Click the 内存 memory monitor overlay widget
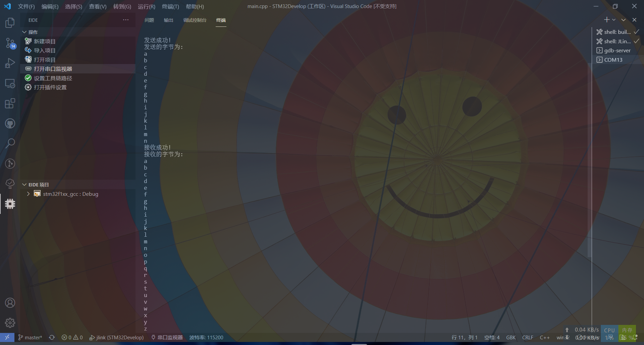Screen dimensions: 644x345 click(x=627, y=333)
